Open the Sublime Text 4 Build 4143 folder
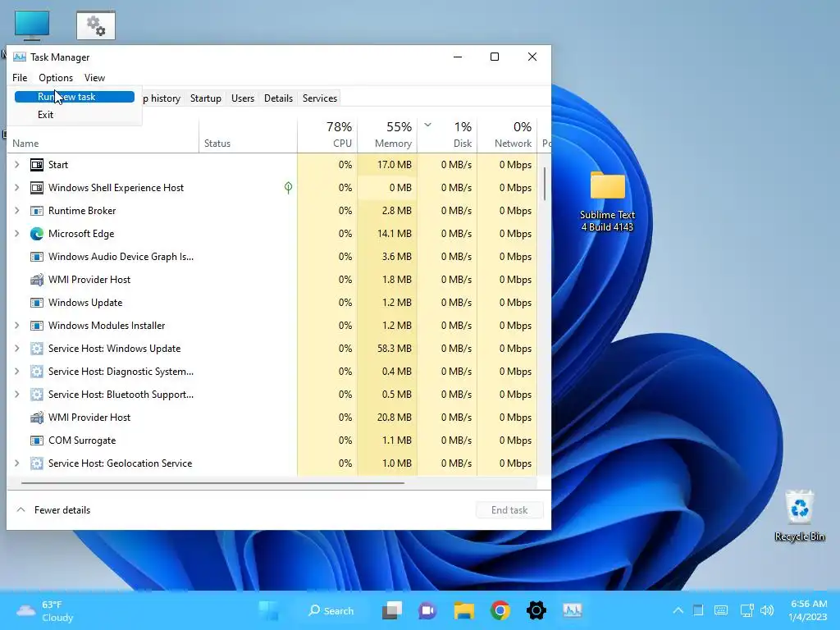This screenshot has width=840, height=630. [608, 201]
